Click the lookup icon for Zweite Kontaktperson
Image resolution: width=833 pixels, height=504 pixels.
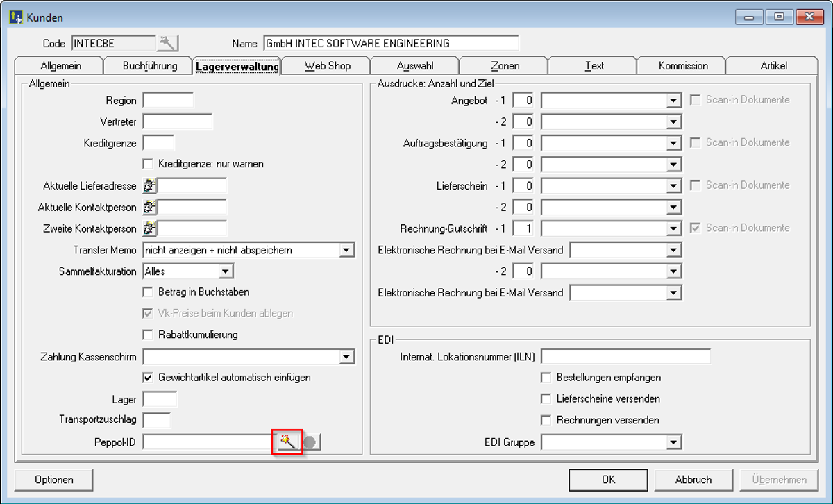(x=150, y=228)
